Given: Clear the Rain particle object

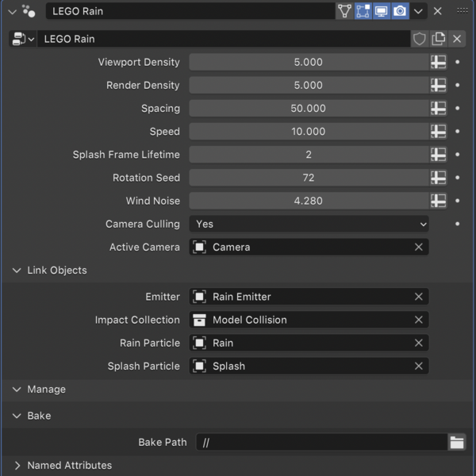Looking at the screenshot, I should [419, 343].
